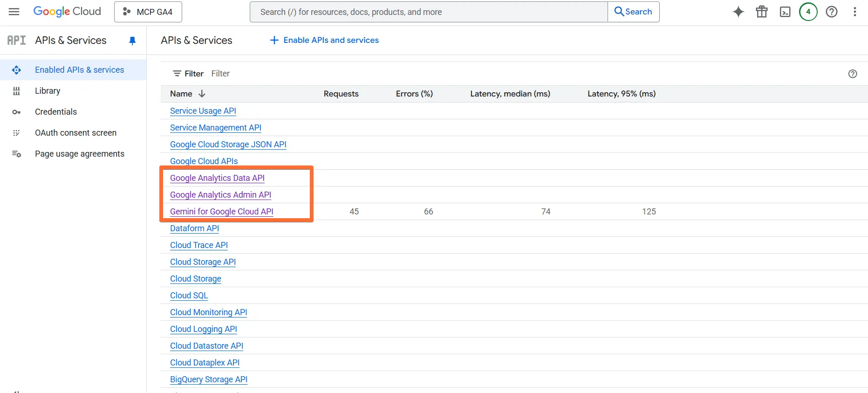
Task: Open BigQuery Storage API link
Action: point(209,379)
